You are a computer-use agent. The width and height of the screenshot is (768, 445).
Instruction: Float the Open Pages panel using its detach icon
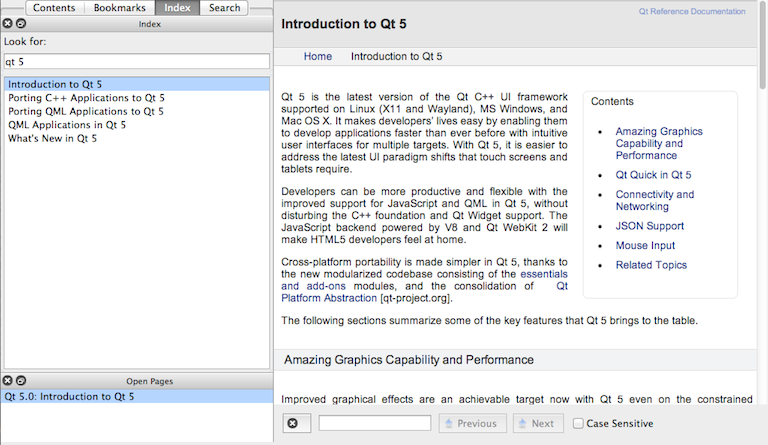click(21, 380)
